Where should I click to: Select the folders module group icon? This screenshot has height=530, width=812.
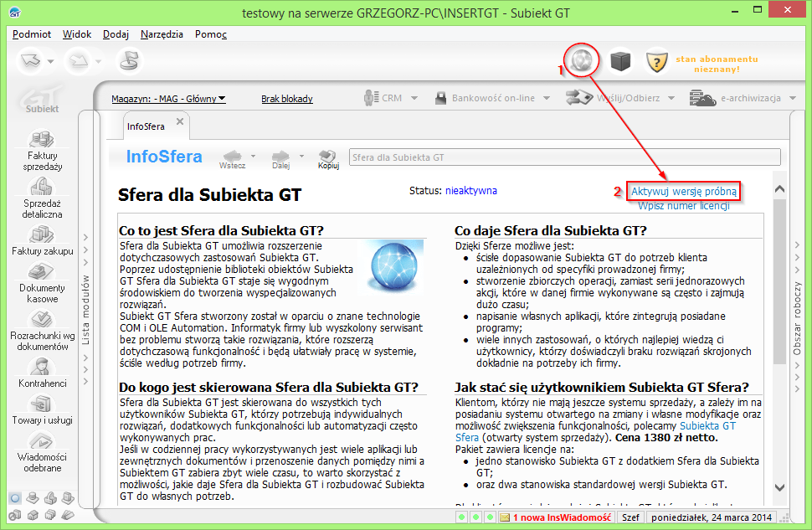point(50,514)
